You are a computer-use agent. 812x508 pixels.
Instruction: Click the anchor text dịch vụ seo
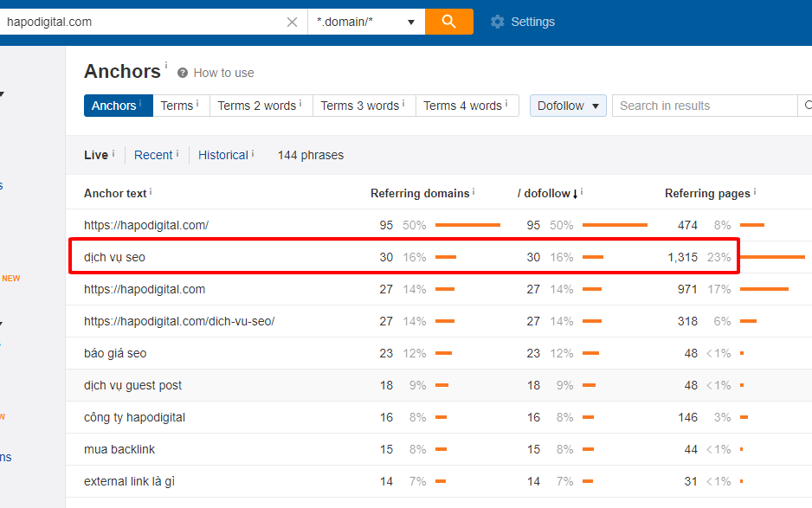click(114, 257)
